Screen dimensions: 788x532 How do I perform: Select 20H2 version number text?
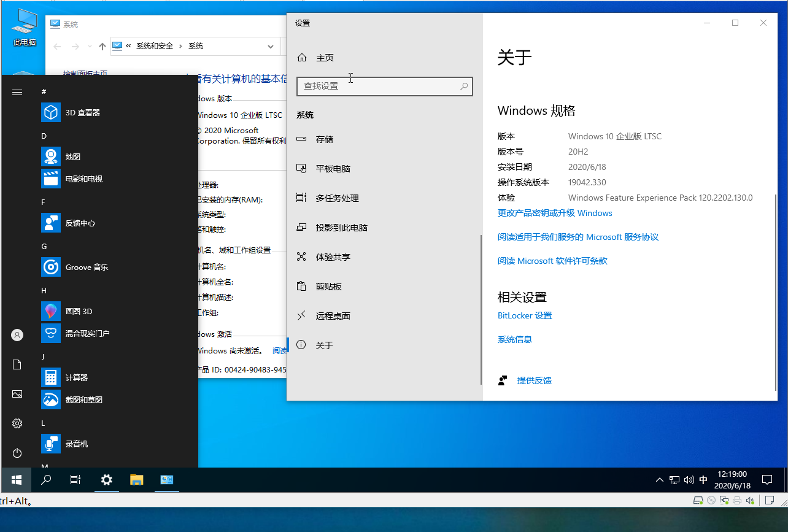coord(578,152)
